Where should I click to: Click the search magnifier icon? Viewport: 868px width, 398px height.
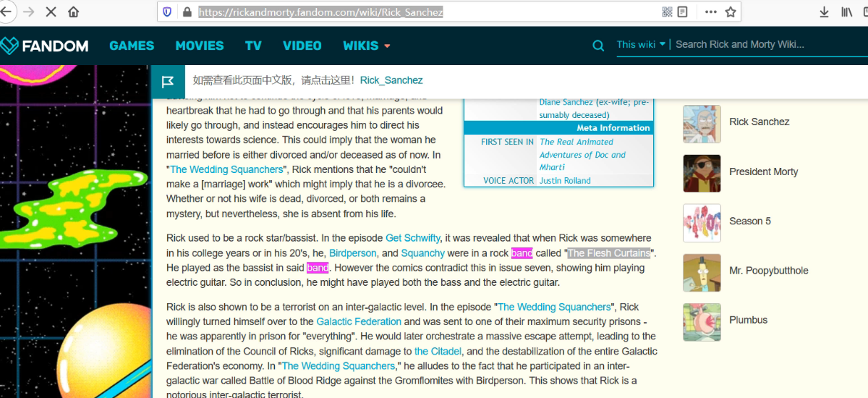(x=598, y=46)
